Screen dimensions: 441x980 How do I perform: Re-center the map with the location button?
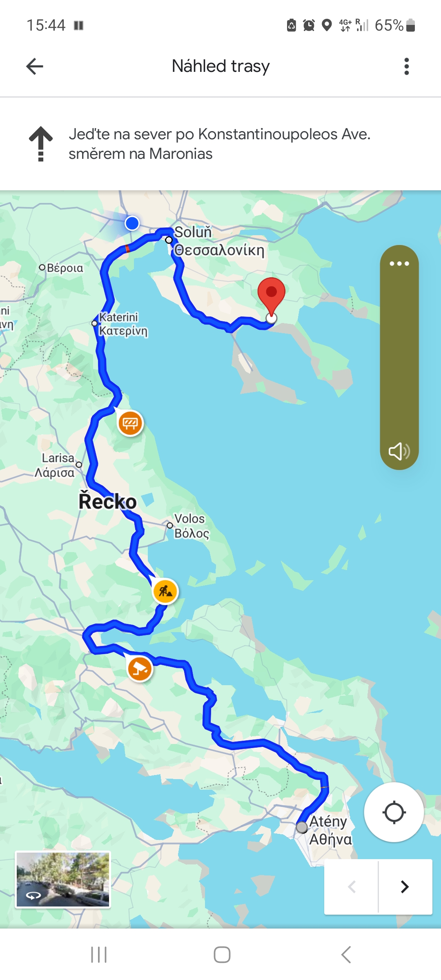[394, 812]
